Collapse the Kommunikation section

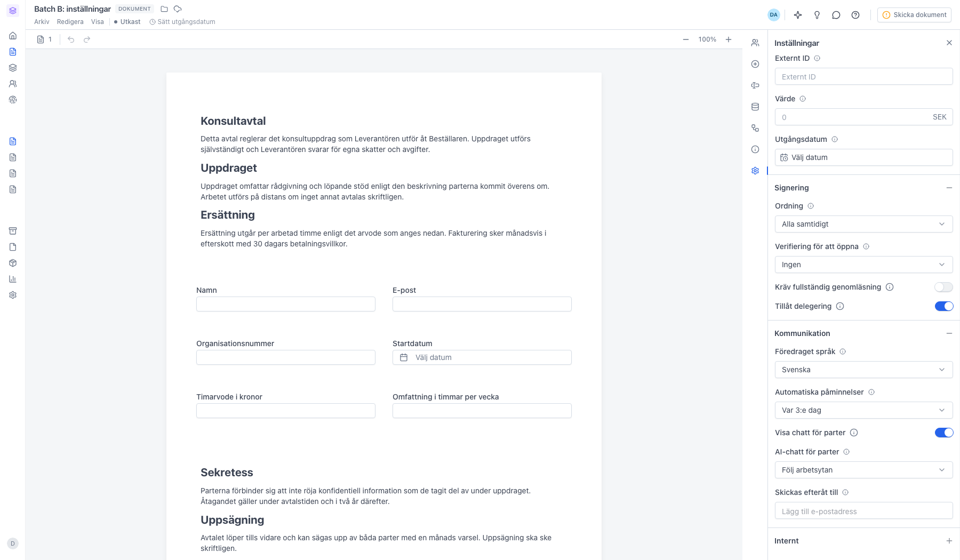pos(949,333)
